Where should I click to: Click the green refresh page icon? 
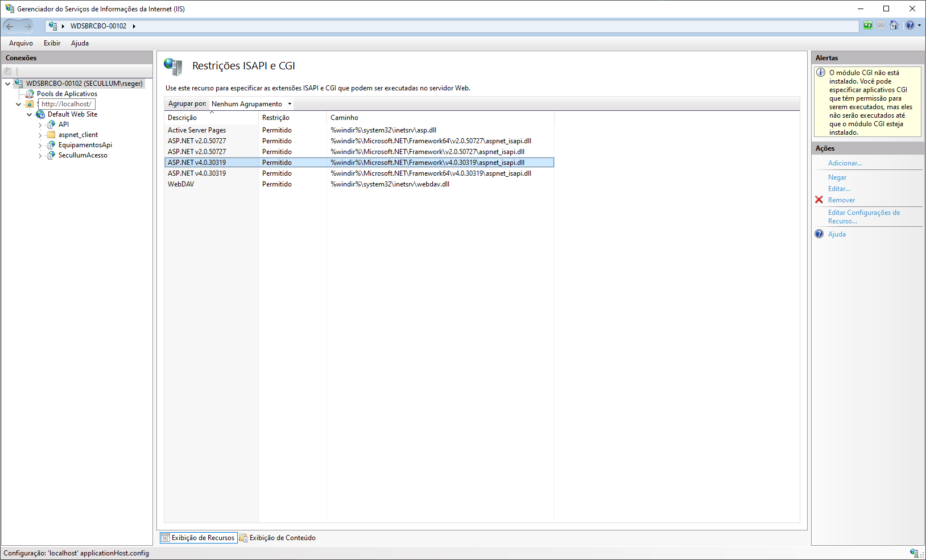point(867,26)
